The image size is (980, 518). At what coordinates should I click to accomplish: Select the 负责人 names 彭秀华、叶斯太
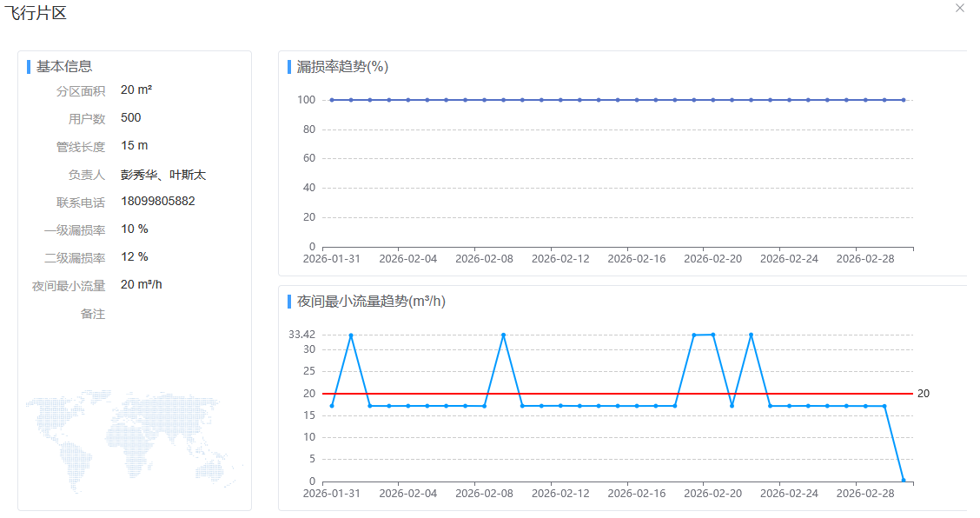pos(163,175)
